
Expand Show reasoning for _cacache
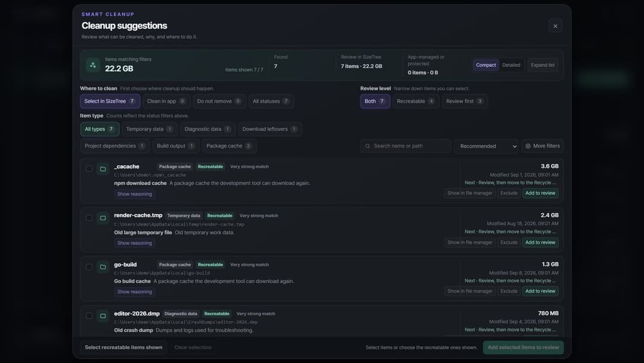pyautogui.click(x=135, y=194)
